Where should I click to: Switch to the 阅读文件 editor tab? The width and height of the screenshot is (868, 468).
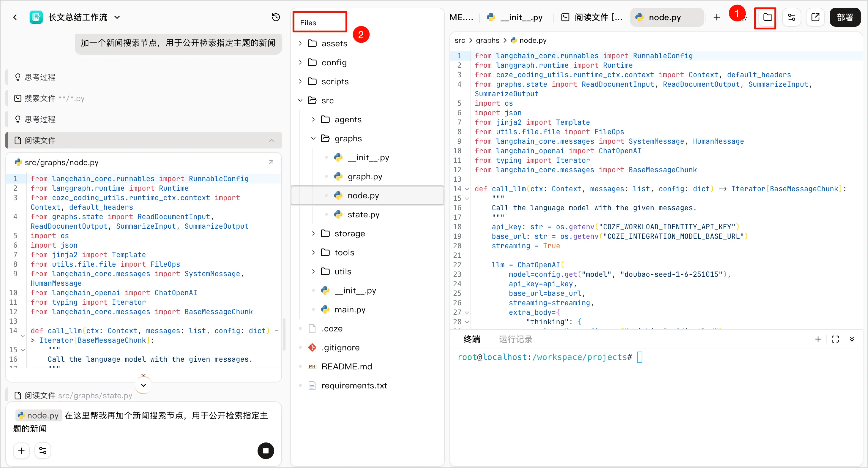pos(592,17)
